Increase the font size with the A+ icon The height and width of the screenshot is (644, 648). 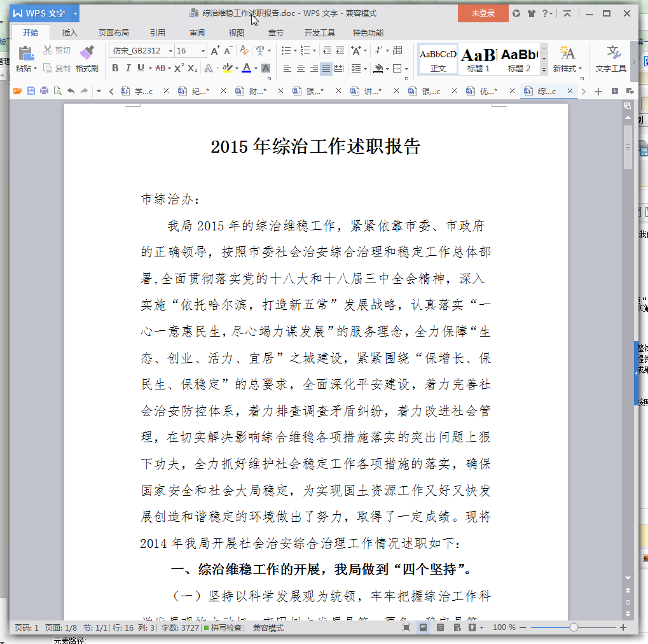(x=215, y=50)
